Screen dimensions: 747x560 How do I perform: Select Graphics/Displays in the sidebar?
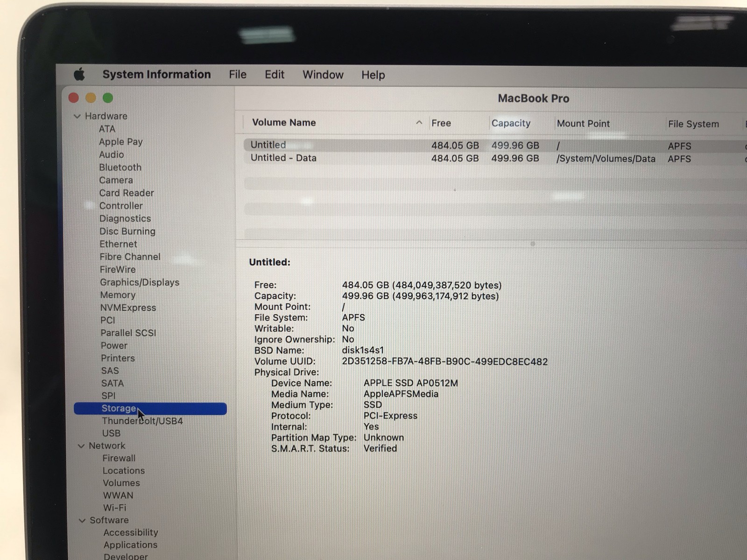coord(140,282)
